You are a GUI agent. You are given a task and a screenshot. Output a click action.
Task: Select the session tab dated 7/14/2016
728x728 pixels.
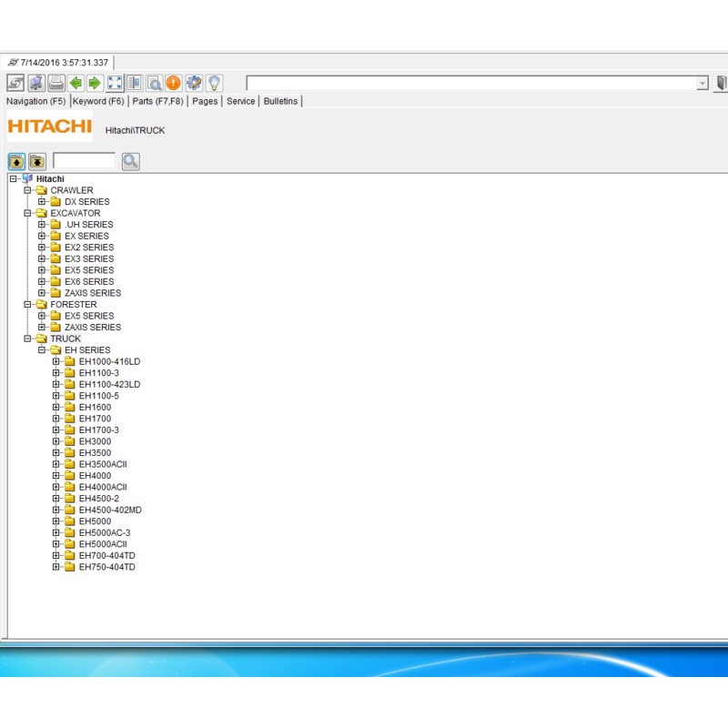58,63
